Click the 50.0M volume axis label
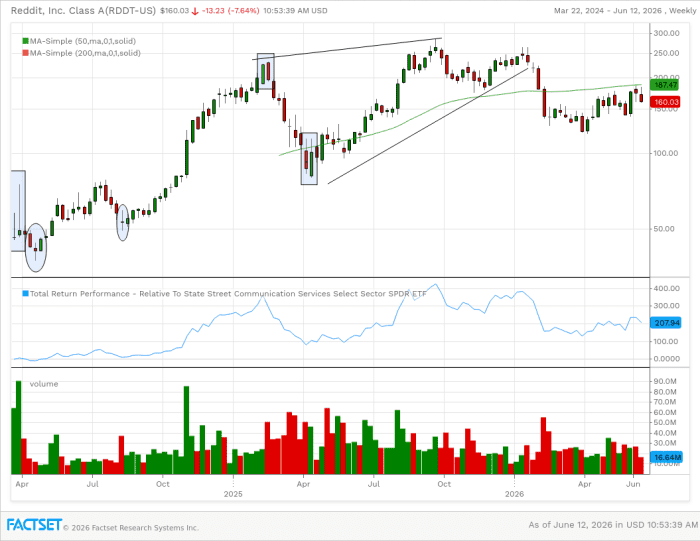Screen dimensions: 700x541 click(665, 423)
